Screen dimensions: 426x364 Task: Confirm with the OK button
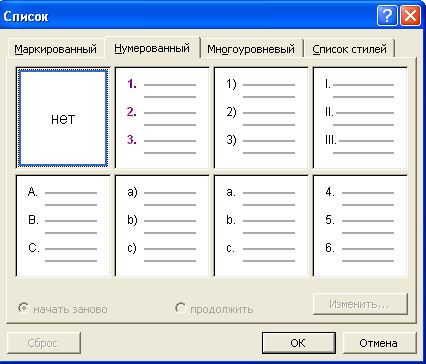click(x=298, y=343)
